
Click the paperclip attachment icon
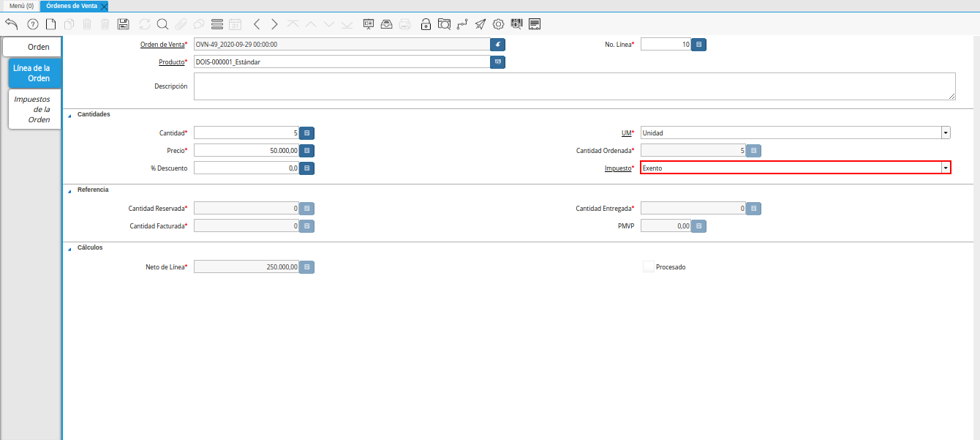[181, 24]
